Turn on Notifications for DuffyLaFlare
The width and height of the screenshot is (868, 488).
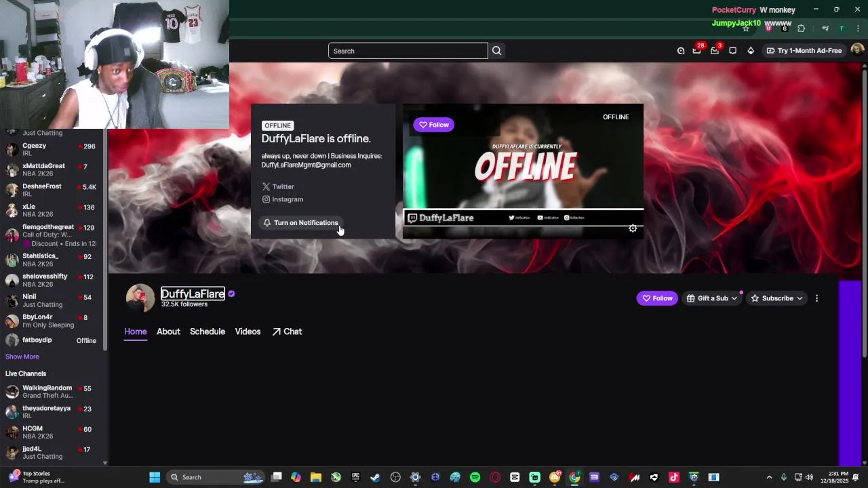click(300, 223)
